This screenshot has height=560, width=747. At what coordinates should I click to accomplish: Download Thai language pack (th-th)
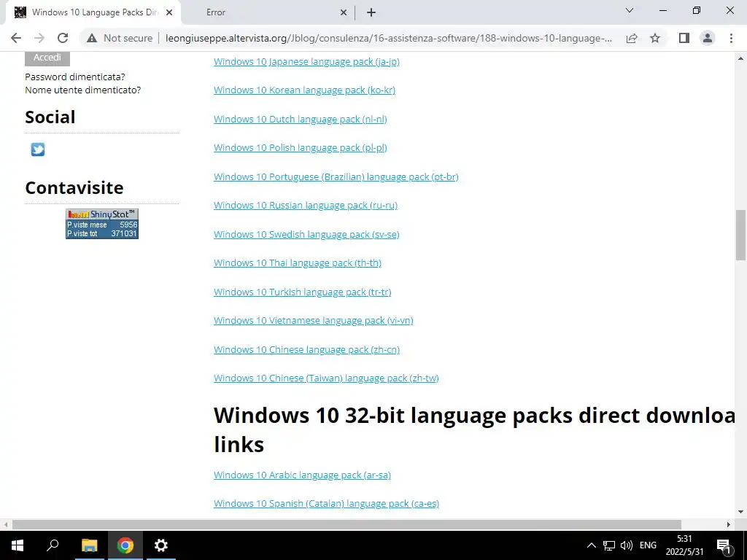[x=298, y=262]
